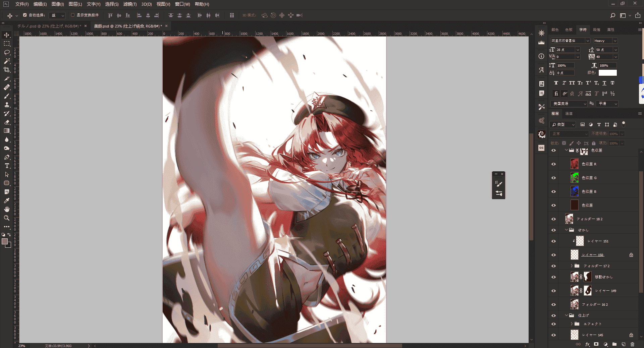Toggle visibility of レイヤー 149
This screenshot has width=644, height=348.
[x=554, y=291]
